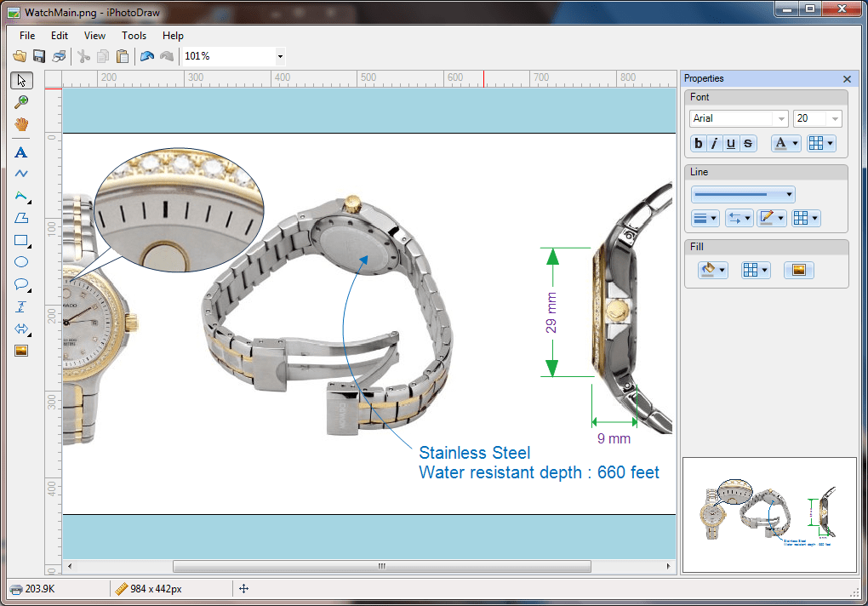This screenshot has width=868, height=606.
Task: Open the fill color bucket picker
Action: [x=712, y=270]
